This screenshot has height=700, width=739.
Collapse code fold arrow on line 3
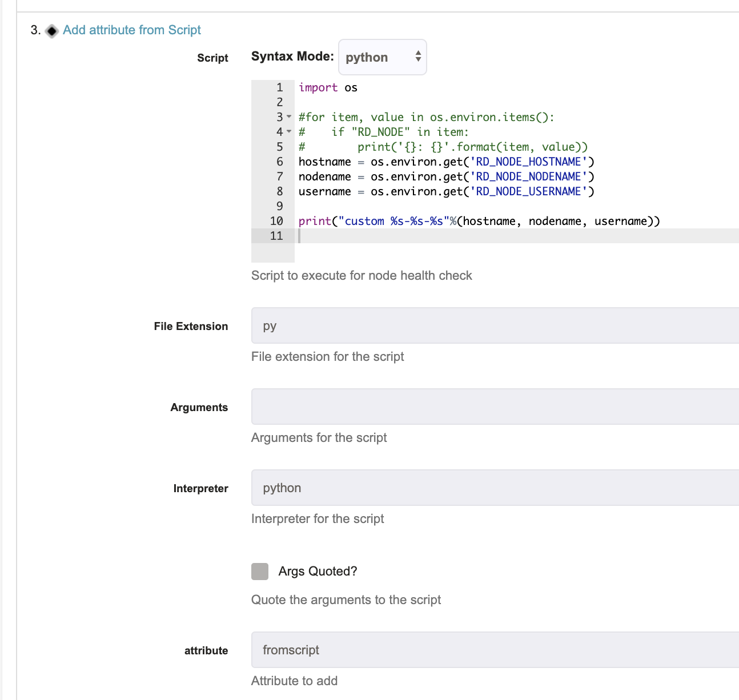pyautogui.click(x=289, y=117)
